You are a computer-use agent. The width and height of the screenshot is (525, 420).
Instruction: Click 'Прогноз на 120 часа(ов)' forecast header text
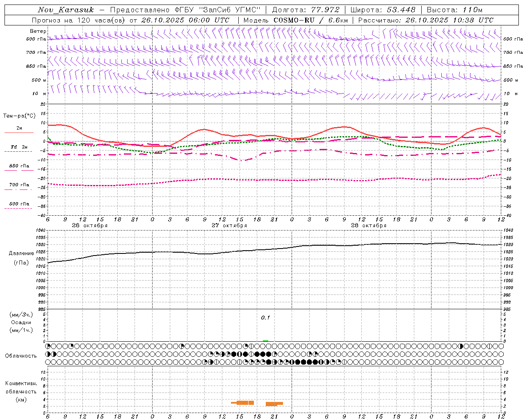tap(79, 20)
